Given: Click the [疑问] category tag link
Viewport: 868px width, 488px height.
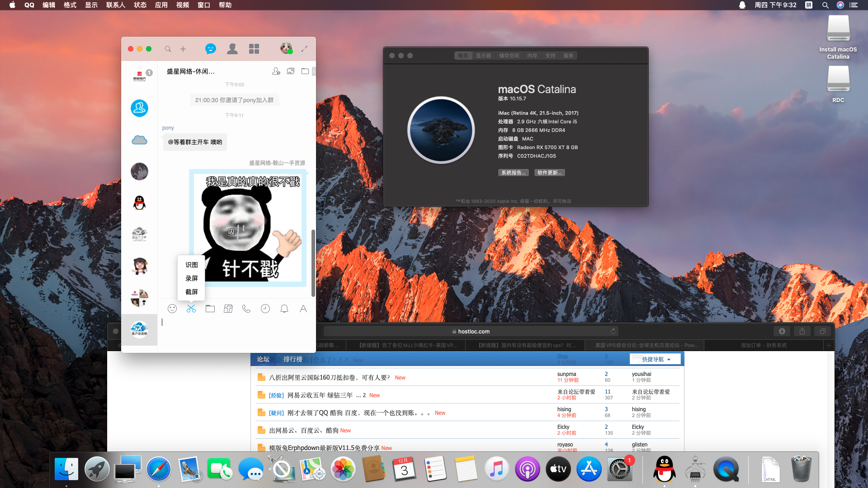Looking at the screenshot, I should [276, 413].
